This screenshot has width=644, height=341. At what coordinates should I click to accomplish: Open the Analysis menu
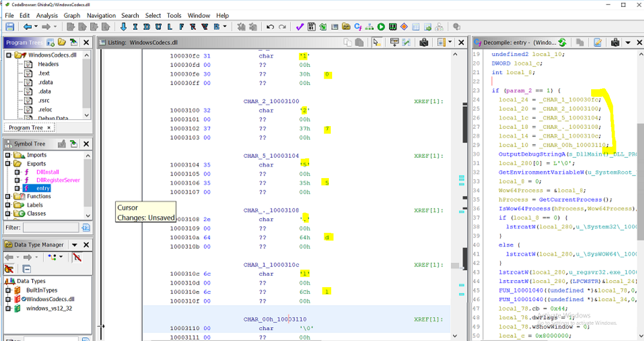(47, 15)
